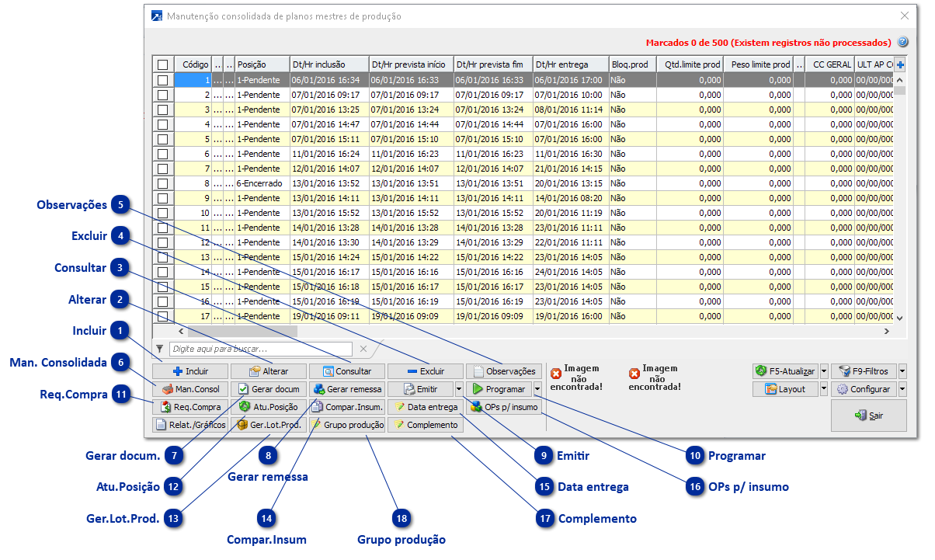
Task: Open the Alterar edit record button
Action: (269, 371)
